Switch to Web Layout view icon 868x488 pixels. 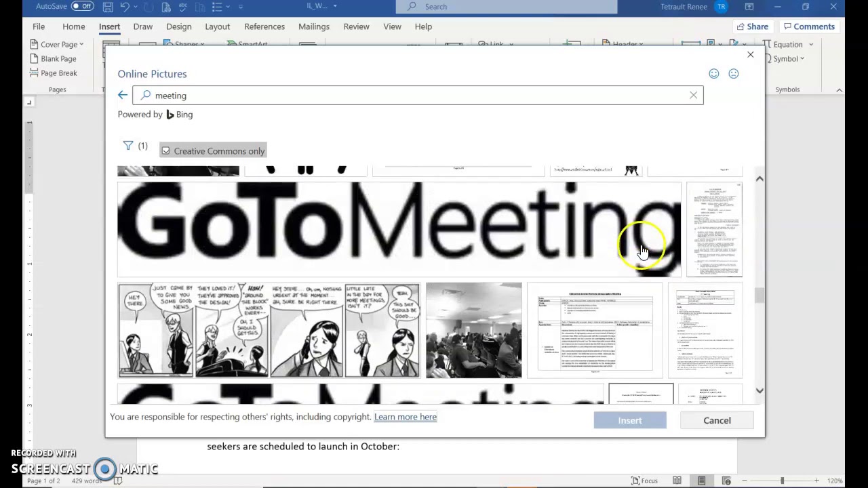pyautogui.click(x=726, y=481)
